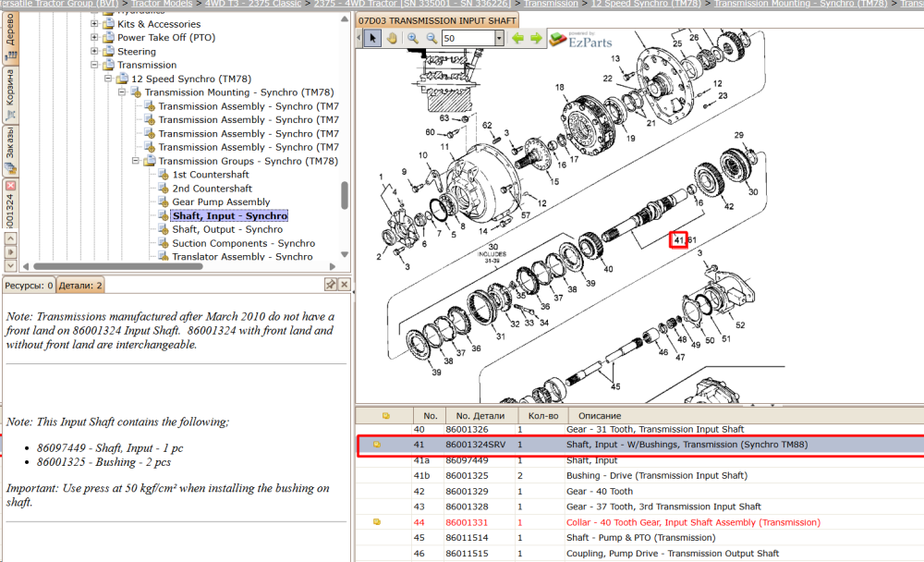
Task: Click note icon on row 41 Shaft, Input
Action: coord(377,445)
